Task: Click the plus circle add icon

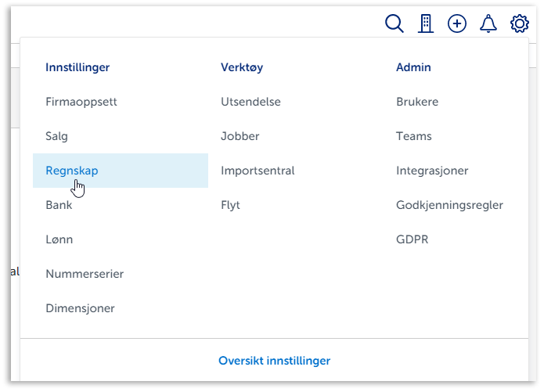Action: coord(457,23)
